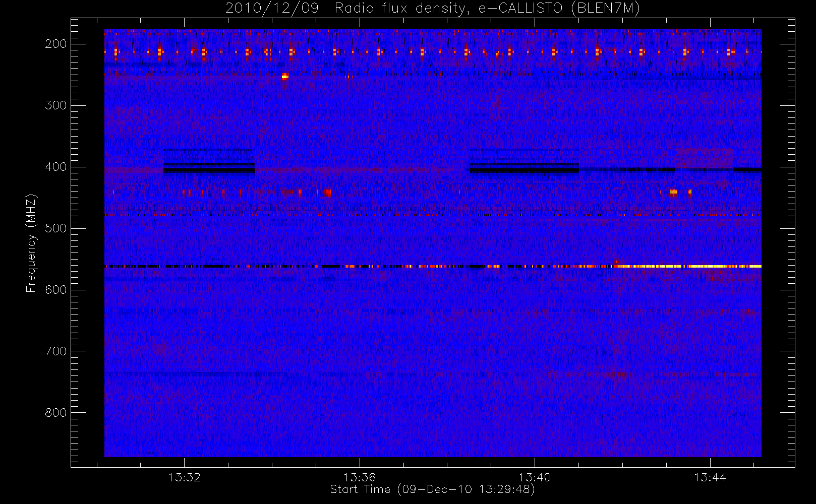Click the 13:40 time tick label
The width and height of the screenshot is (816, 504).
click(535, 477)
